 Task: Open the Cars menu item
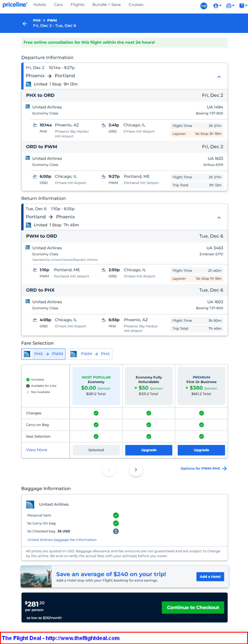click(58, 5)
